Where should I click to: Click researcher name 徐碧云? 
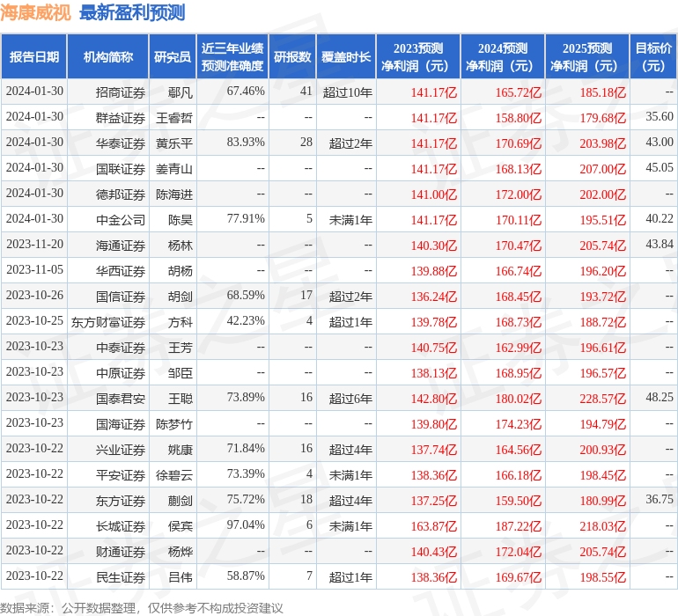tap(174, 475)
